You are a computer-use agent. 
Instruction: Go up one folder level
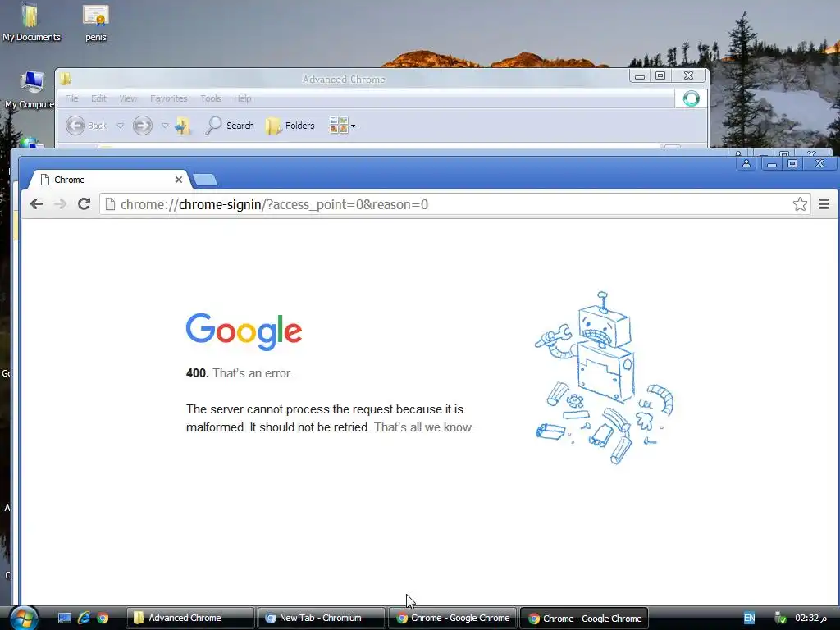pos(183,126)
